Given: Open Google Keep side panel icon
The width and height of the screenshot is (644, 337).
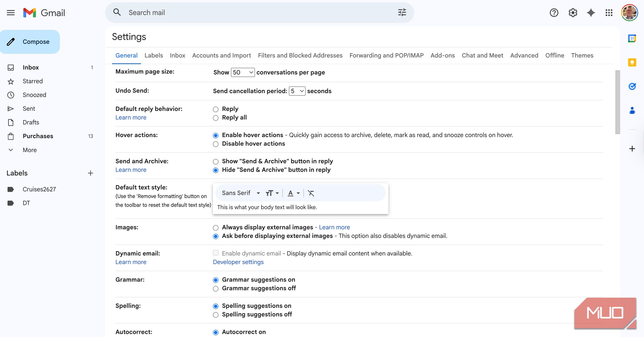Looking at the screenshot, I should pos(632,62).
